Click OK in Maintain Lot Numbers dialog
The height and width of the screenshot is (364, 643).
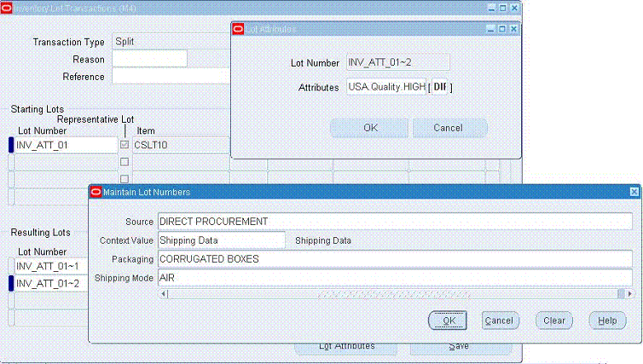click(448, 321)
